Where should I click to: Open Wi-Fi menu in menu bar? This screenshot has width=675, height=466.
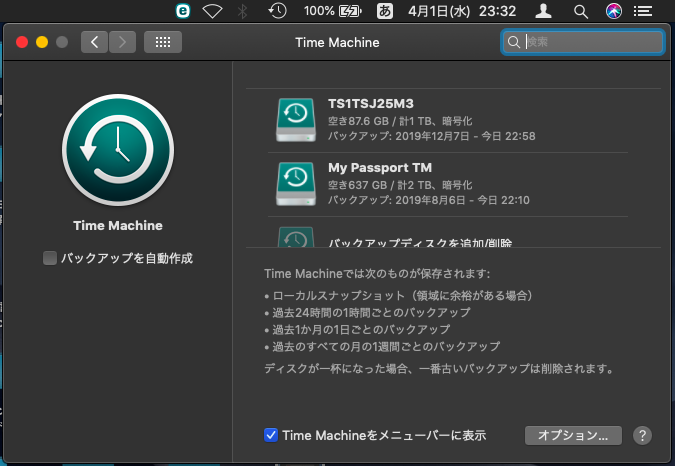[212, 11]
